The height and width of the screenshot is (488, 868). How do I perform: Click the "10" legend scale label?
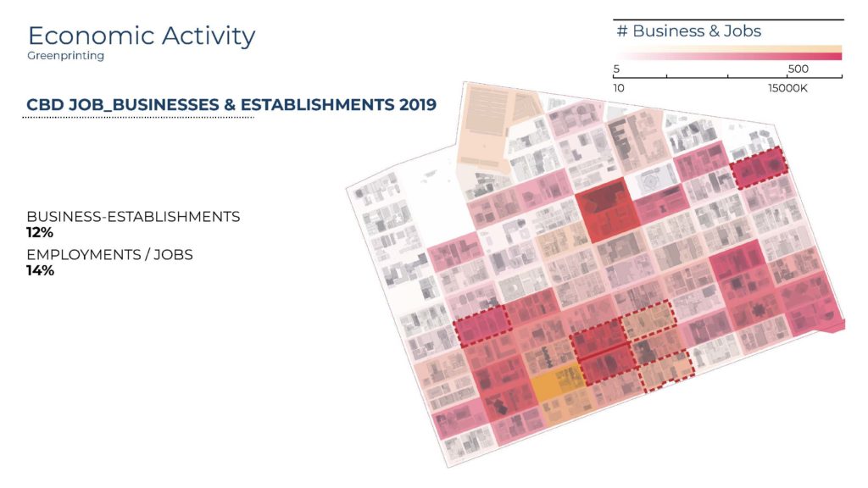(x=619, y=88)
